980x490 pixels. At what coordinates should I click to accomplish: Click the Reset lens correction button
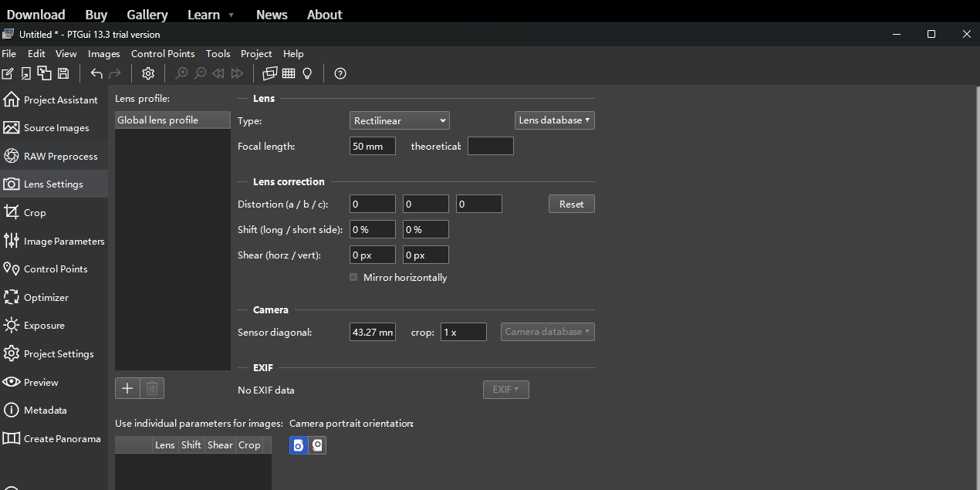(x=571, y=204)
